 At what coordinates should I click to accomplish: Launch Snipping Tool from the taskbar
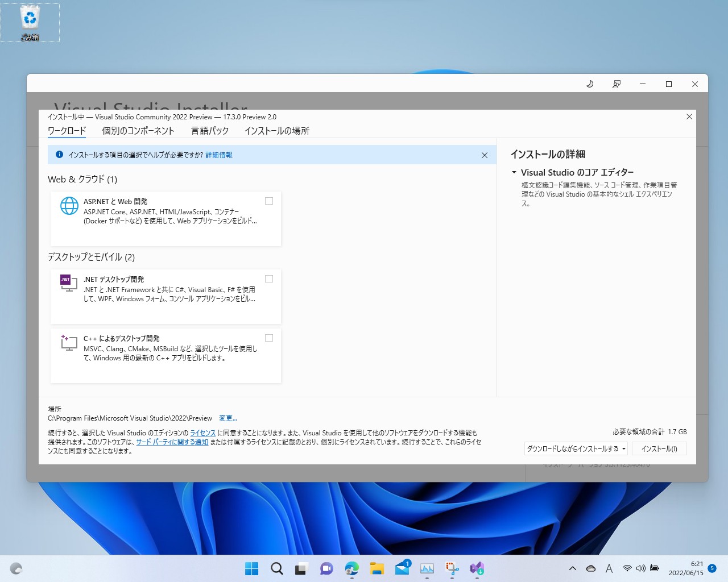451,568
